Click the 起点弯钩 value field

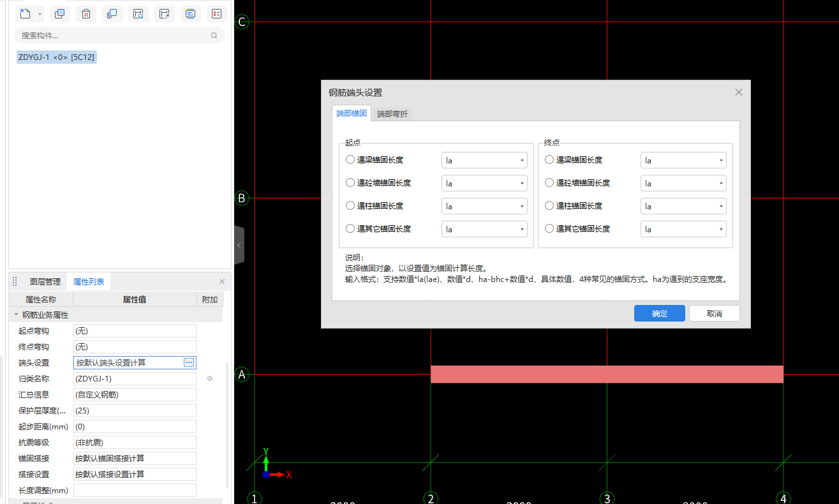click(x=135, y=331)
